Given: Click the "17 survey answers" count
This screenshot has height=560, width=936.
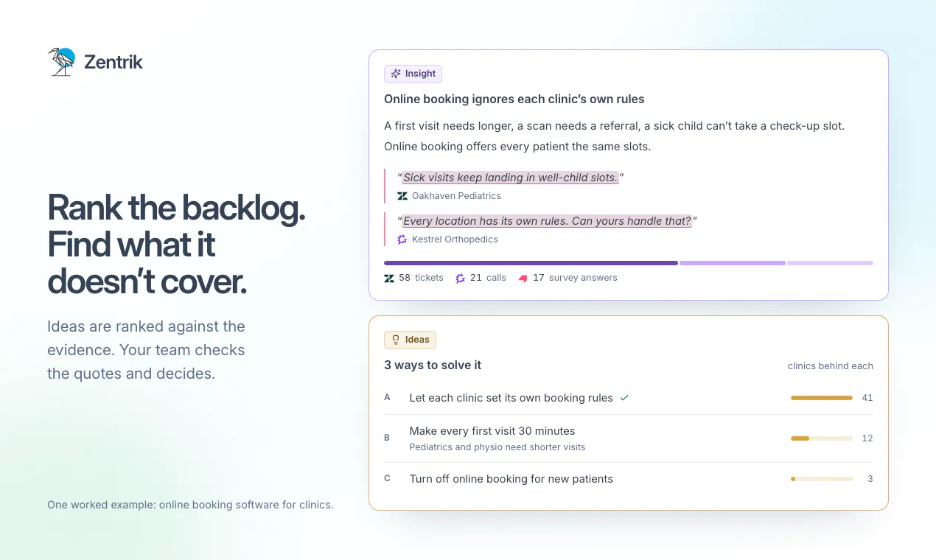Looking at the screenshot, I should click(575, 278).
